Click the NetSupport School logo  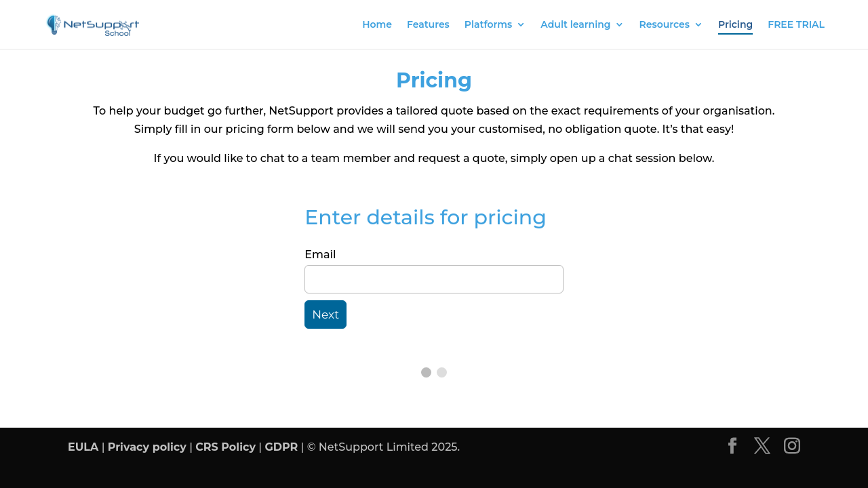tap(93, 25)
